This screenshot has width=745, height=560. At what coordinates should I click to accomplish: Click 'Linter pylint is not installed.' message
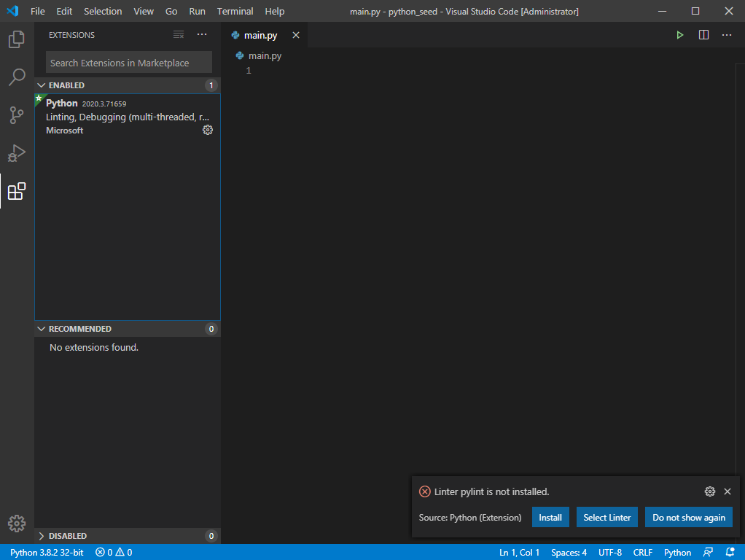coord(492,491)
